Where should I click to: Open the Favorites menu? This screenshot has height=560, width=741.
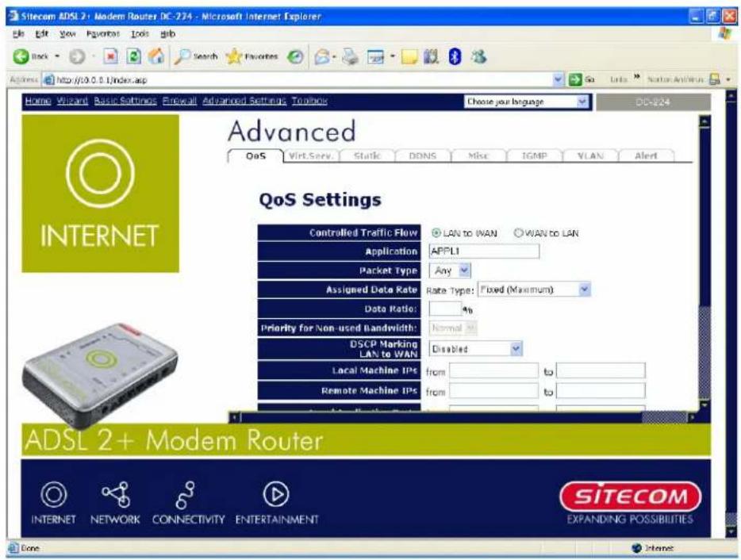[103, 34]
